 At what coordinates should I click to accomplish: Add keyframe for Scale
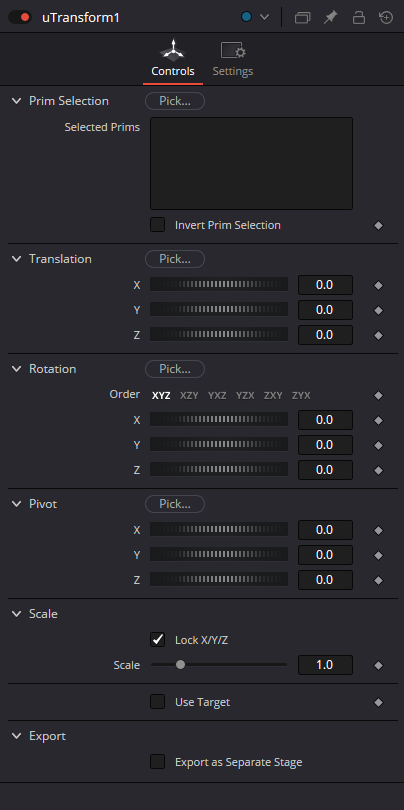coord(379,666)
